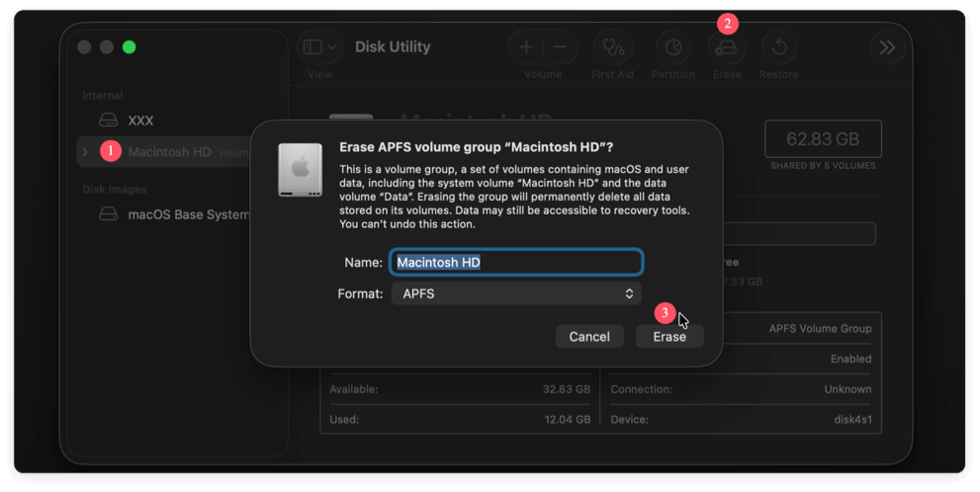
Task: Add a volume with the plus icon
Action: click(526, 46)
